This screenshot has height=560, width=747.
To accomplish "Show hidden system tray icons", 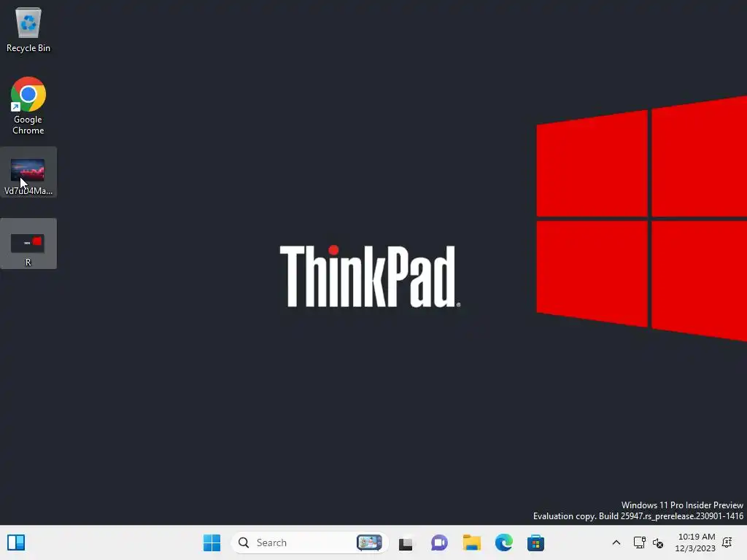I will 616,542.
